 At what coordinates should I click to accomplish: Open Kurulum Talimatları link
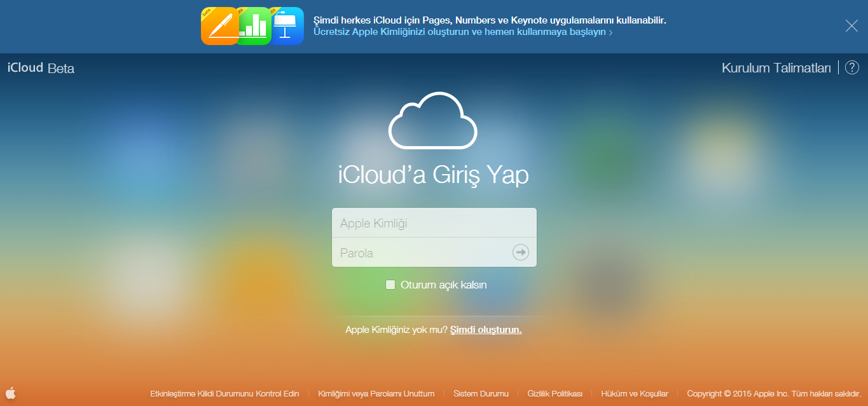pyautogui.click(x=776, y=68)
